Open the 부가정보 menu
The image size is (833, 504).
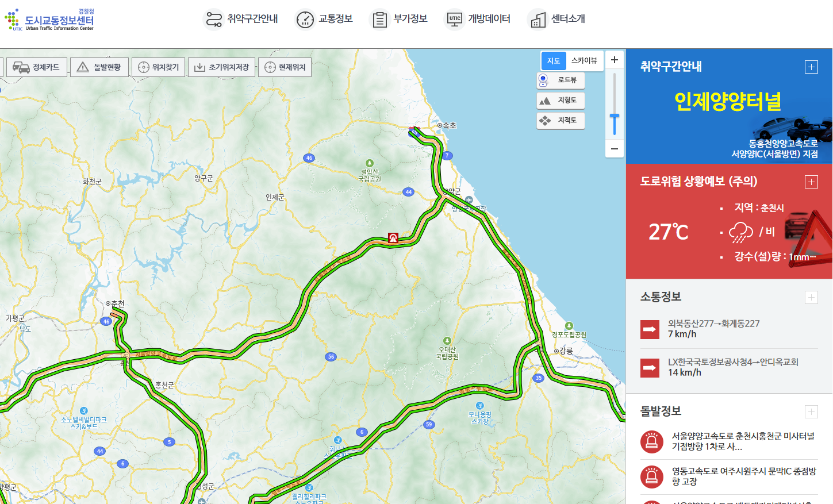(x=400, y=19)
